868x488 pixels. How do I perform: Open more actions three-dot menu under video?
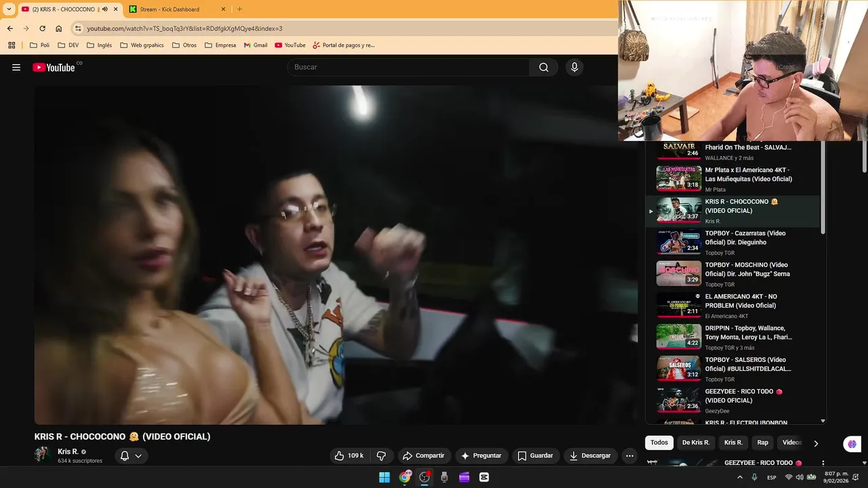pos(629,455)
